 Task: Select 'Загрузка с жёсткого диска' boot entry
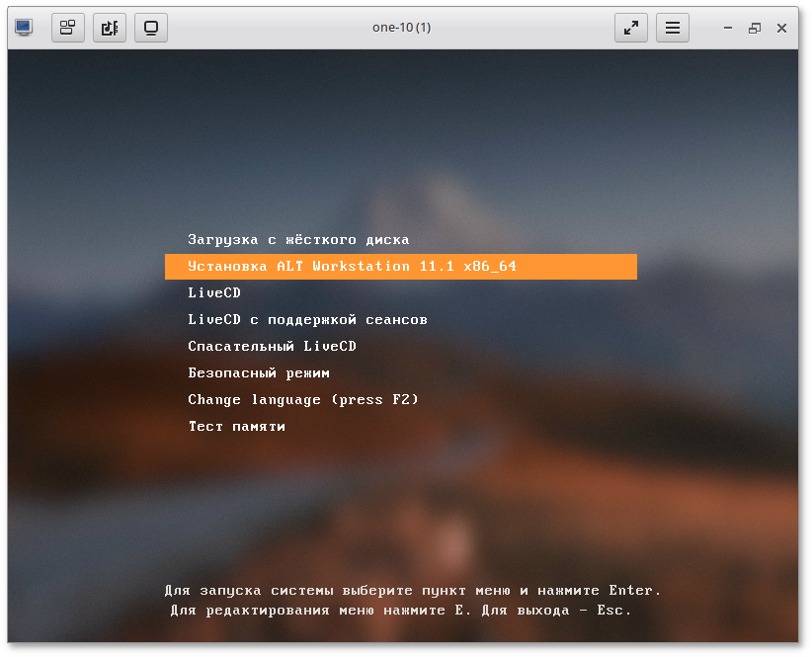pyautogui.click(x=298, y=240)
